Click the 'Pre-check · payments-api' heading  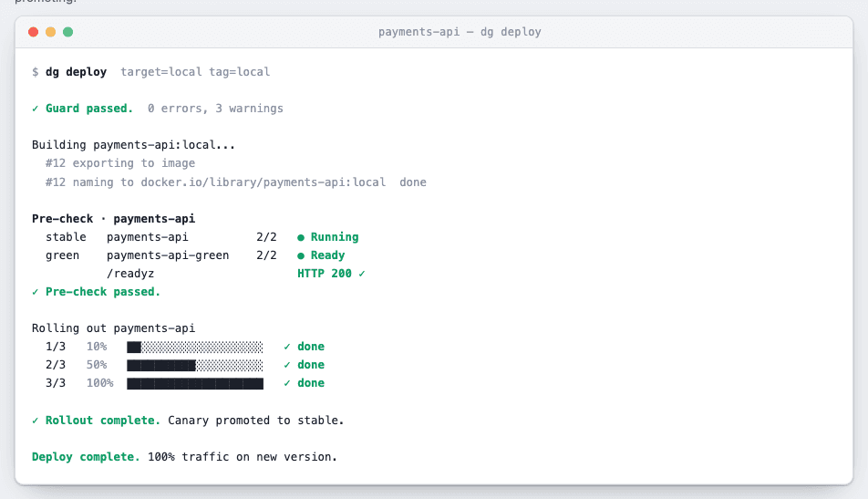pyautogui.click(x=113, y=219)
